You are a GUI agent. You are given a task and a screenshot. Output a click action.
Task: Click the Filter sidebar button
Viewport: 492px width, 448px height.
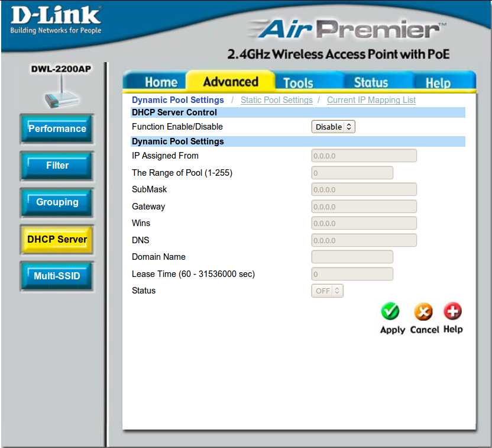point(57,166)
